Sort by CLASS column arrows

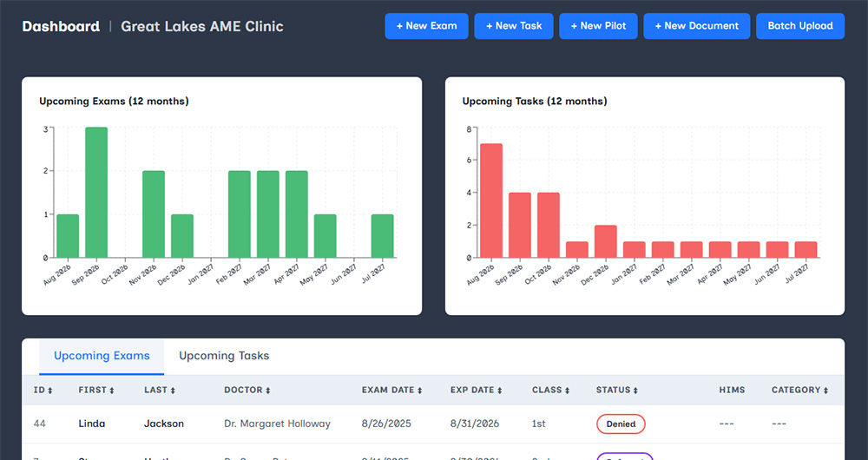[567, 391]
